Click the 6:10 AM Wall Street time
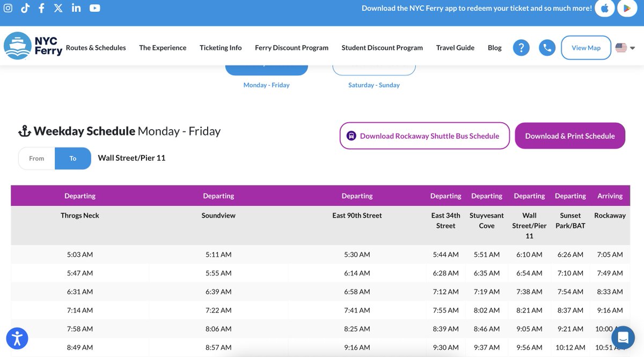 click(529, 255)
